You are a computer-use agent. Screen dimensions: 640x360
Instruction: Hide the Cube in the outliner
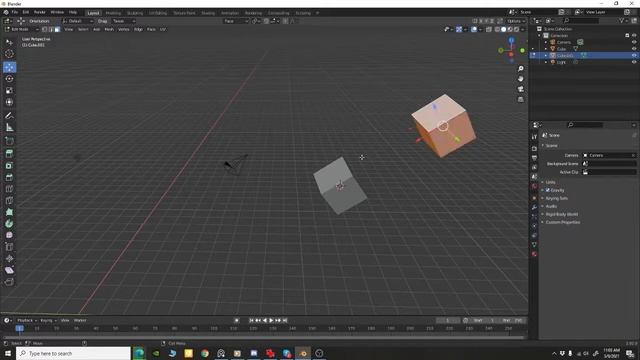[x=634, y=49]
